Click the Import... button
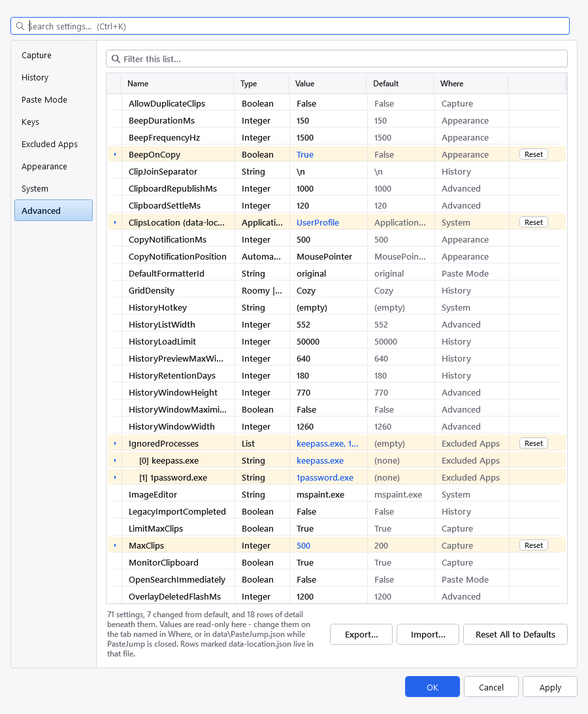Image resolution: width=588 pixels, height=714 pixels. pyautogui.click(x=428, y=634)
